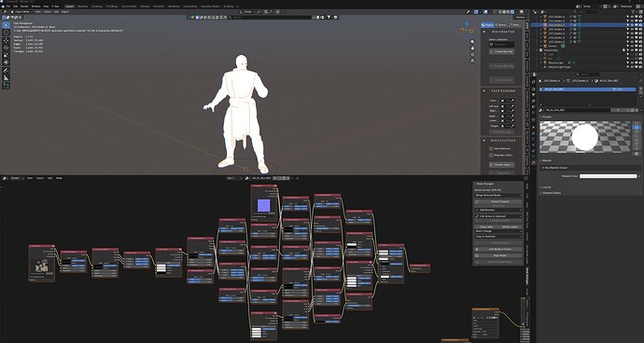The height and width of the screenshot is (343, 644).
Task: Select the Transform tool in viewport toolbar
Action: [6, 62]
